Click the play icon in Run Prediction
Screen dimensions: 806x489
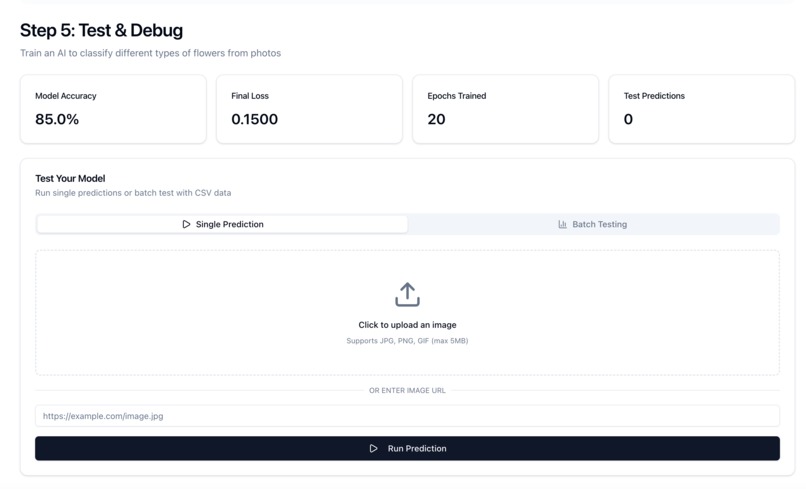(374, 448)
